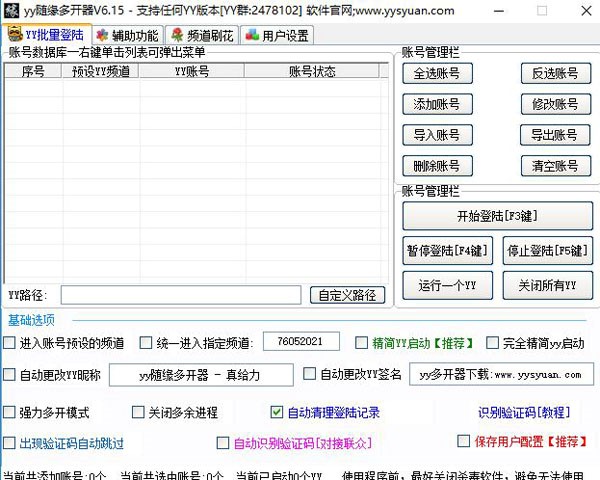Screen dimensions: 600x480
Task: Enable 统一进入指定频道 checkbox
Action: point(145,343)
